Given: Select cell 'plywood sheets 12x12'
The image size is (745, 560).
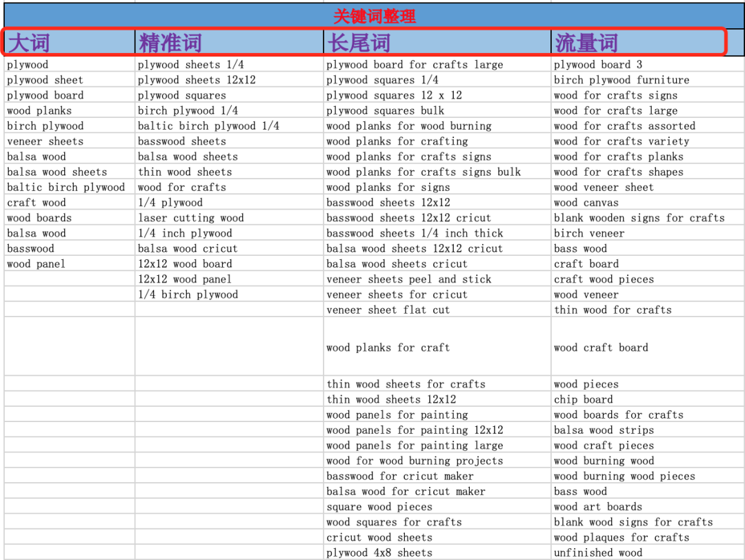Looking at the screenshot, I should (229, 80).
